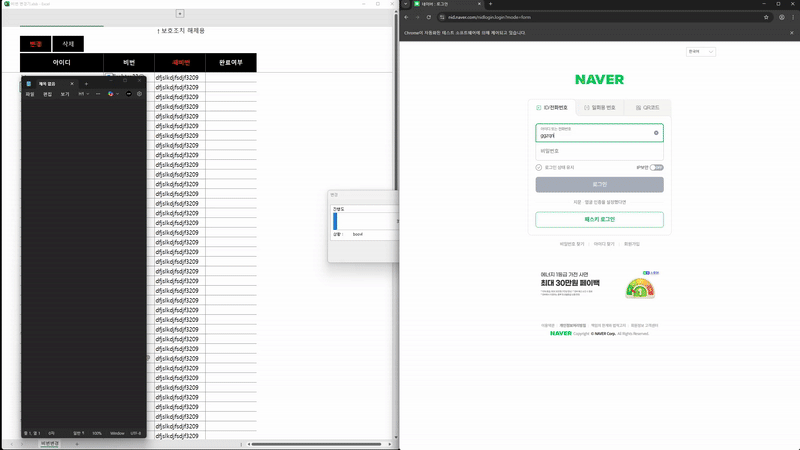Open the 비밀번호 찾기 link

(572, 244)
